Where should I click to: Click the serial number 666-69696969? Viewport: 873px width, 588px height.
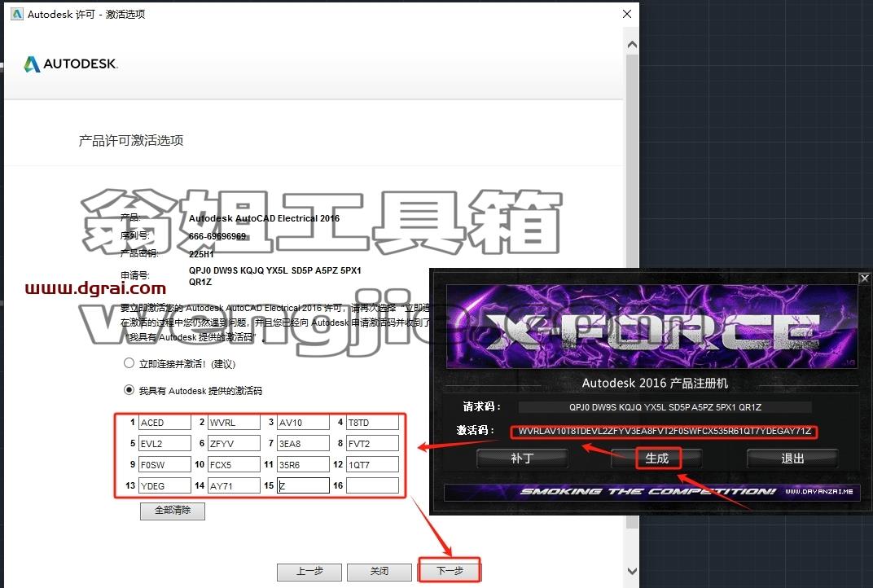click(x=217, y=236)
